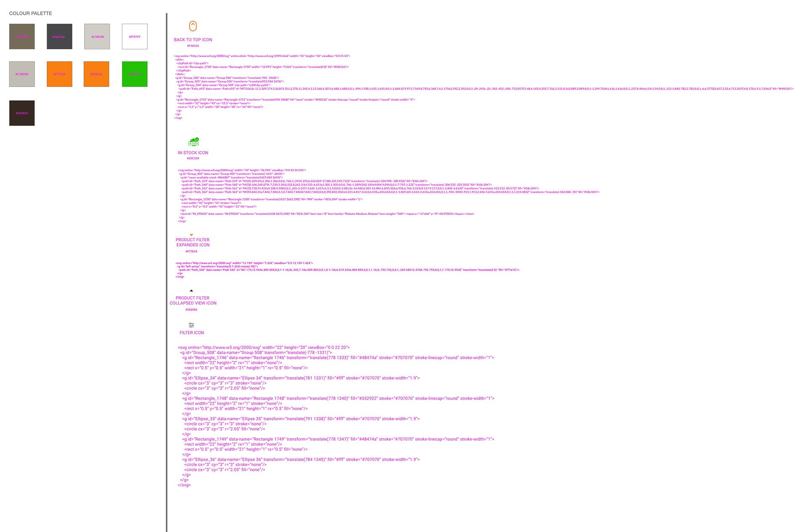Choose the #F77E10 orange swatch
The image size is (808, 532).
point(59,74)
